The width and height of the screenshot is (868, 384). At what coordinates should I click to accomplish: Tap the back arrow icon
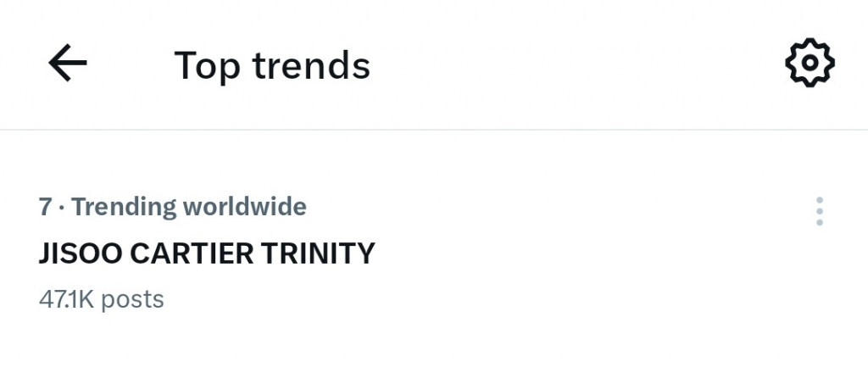tap(68, 64)
